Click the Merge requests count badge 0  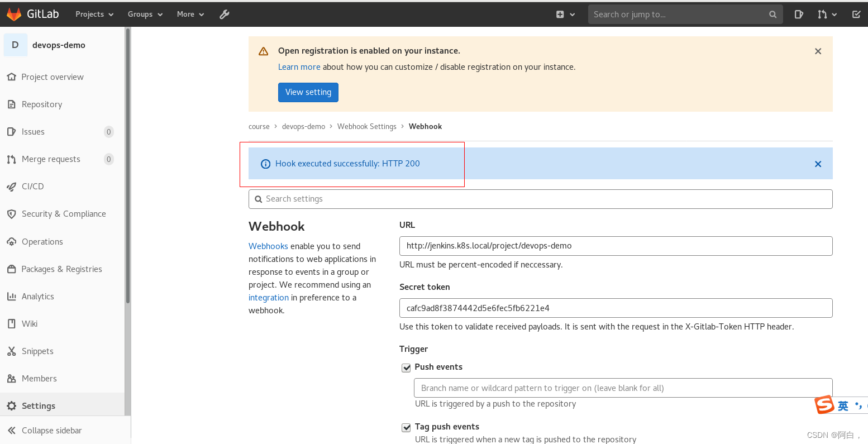109,159
